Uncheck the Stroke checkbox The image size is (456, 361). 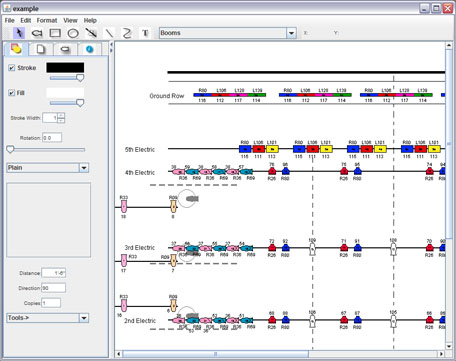coord(12,68)
